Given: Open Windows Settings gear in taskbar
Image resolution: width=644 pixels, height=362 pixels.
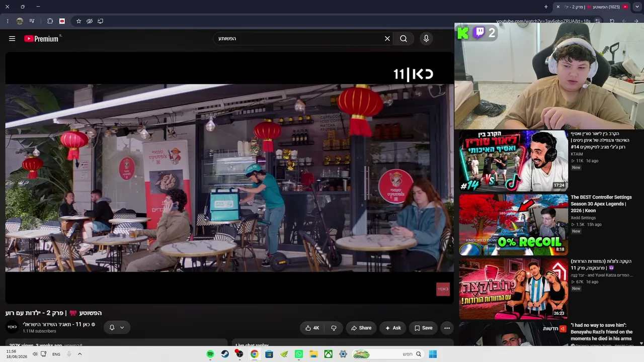Looking at the screenshot, I should [x=343, y=354].
